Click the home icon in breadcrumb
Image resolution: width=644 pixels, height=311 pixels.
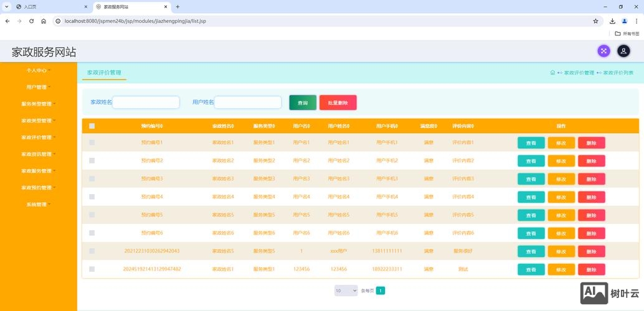click(x=552, y=73)
